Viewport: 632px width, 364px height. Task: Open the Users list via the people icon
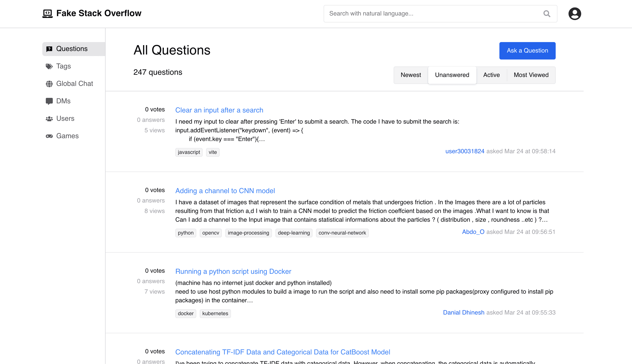point(49,118)
